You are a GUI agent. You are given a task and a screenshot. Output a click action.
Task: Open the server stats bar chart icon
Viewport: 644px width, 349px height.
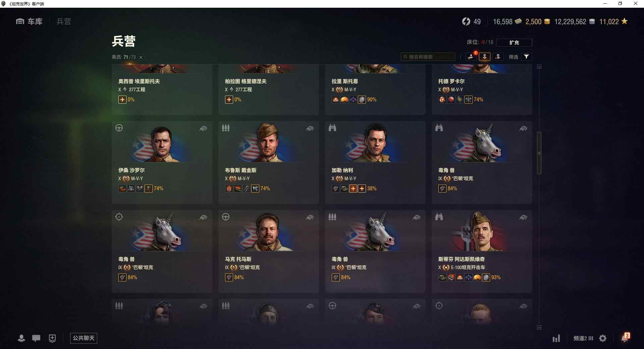click(556, 338)
